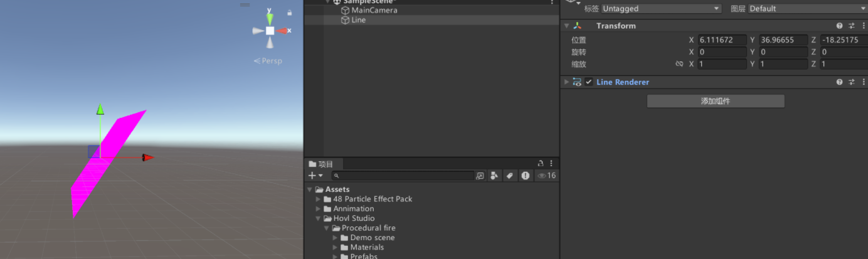Grab the green Y move handle arrow
The height and width of the screenshot is (259, 868).
click(x=100, y=110)
